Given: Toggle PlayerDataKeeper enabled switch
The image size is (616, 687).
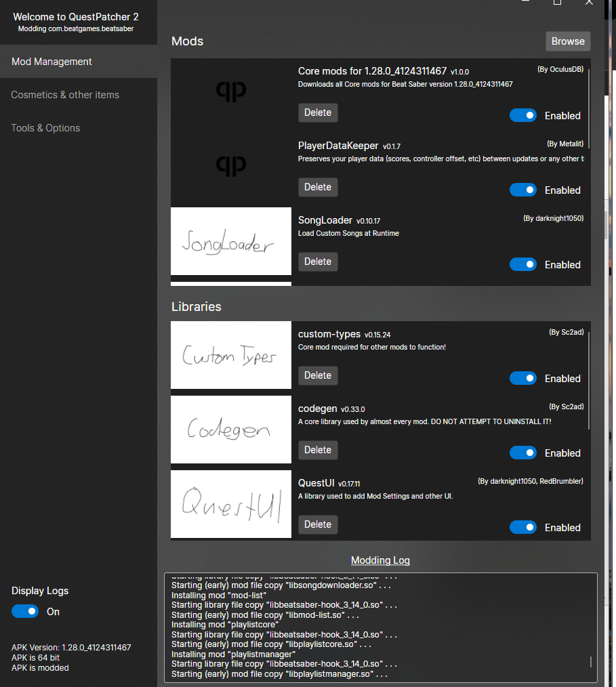Looking at the screenshot, I should coord(522,190).
